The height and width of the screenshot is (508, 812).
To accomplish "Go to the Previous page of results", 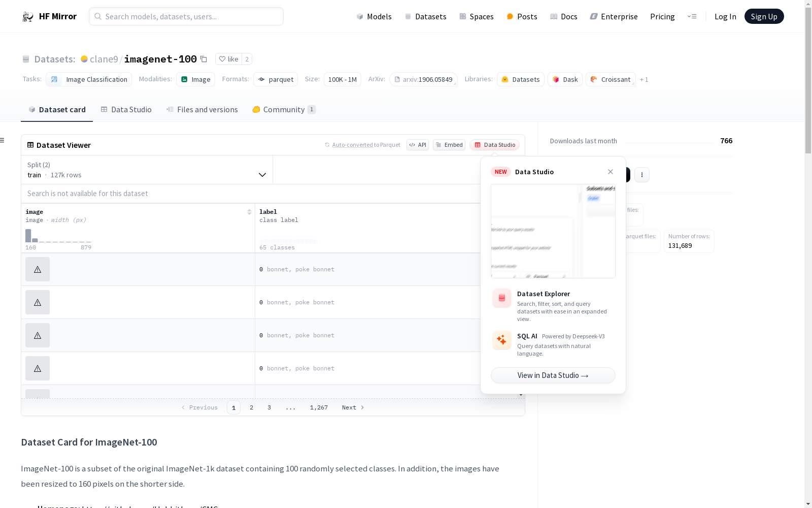I will [x=199, y=407].
